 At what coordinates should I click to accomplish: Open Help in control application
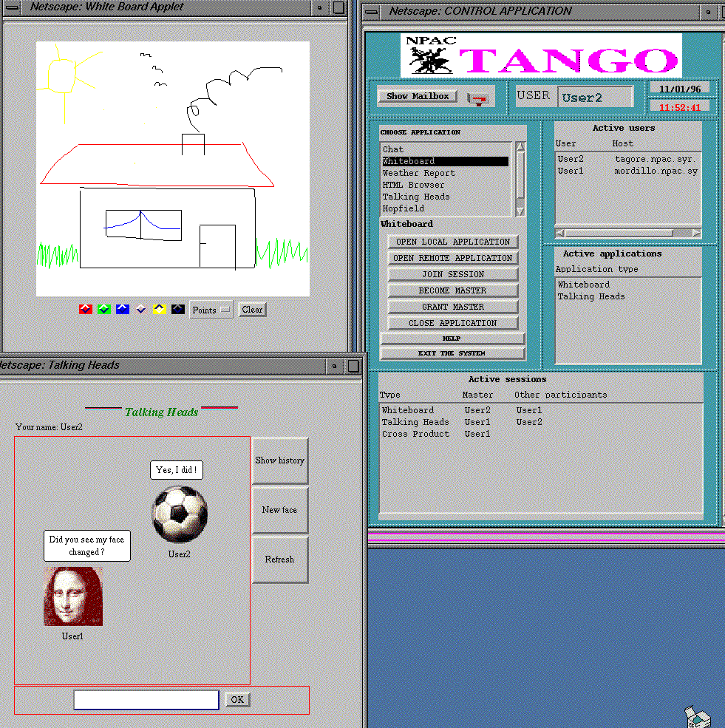point(452,339)
